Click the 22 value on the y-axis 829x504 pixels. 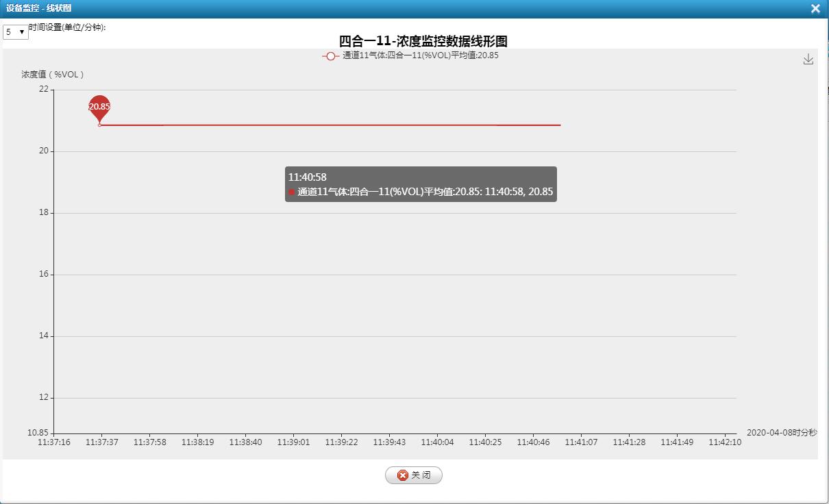click(x=44, y=89)
